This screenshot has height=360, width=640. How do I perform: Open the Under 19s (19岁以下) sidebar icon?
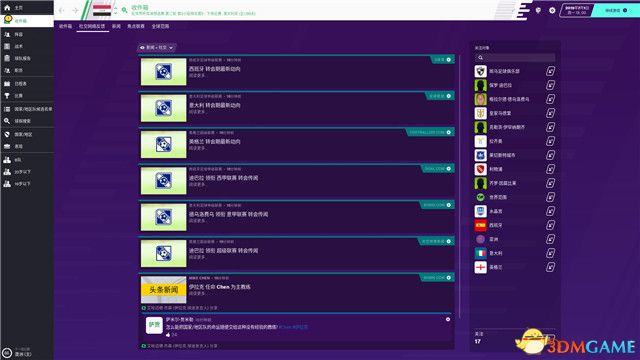coord(7,184)
